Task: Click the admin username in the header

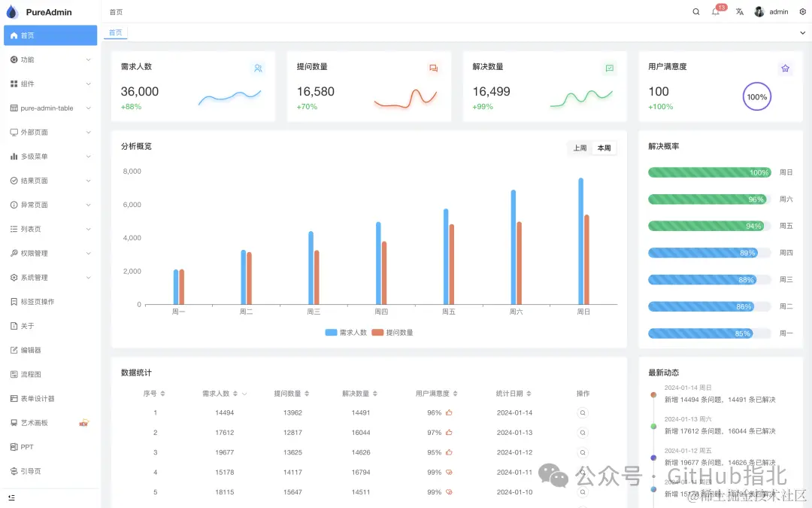Action: [x=778, y=12]
